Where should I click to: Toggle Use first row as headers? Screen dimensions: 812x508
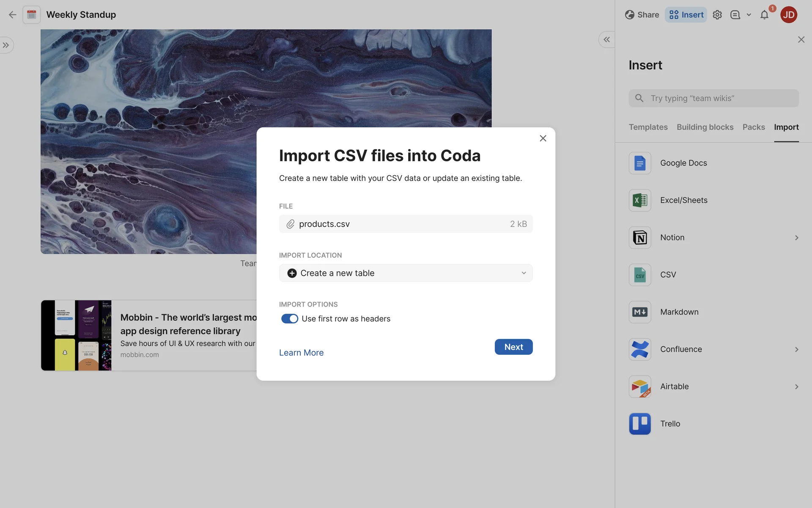pyautogui.click(x=290, y=319)
